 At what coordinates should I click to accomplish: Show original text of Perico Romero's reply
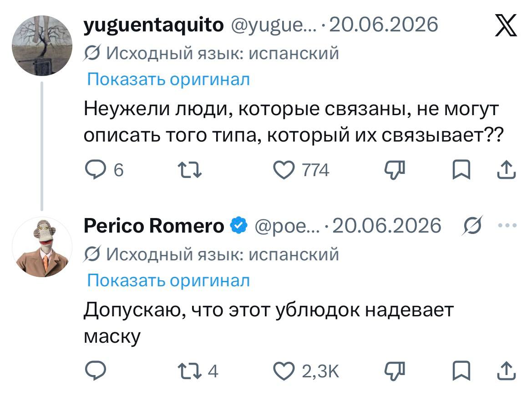(168, 280)
